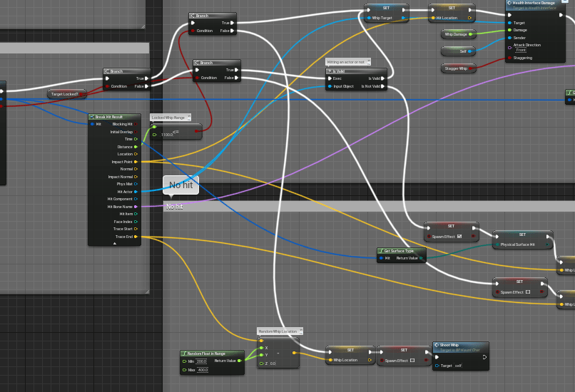
Task: Click the Min value field showing 200.0
Action: (202, 361)
